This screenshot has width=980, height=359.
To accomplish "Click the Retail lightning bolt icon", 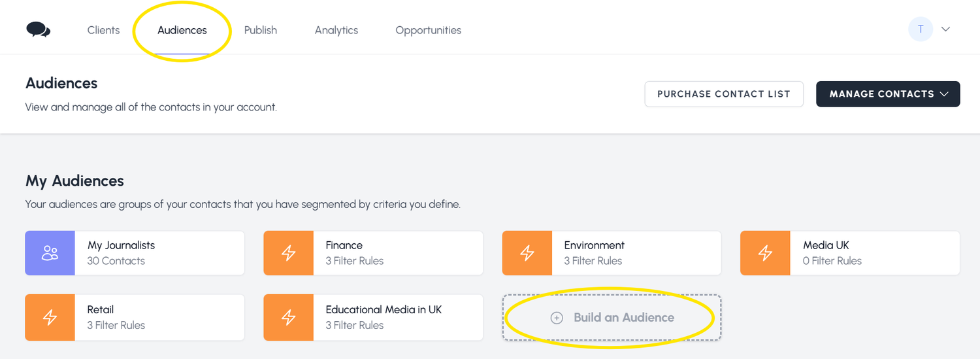I will click(50, 317).
